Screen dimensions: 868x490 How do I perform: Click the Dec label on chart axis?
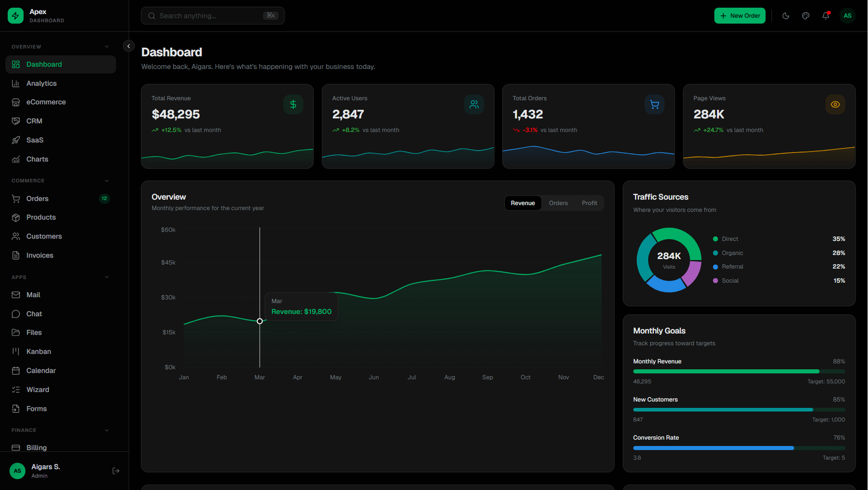[598, 378]
